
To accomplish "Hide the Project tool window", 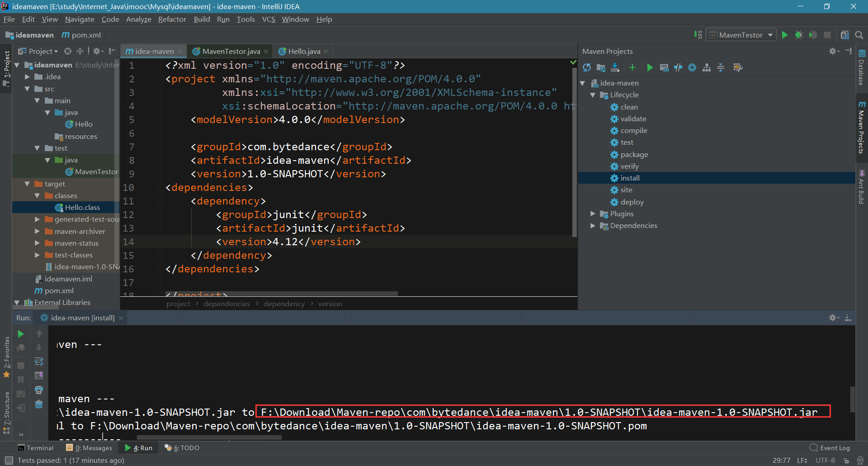I will click(113, 51).
